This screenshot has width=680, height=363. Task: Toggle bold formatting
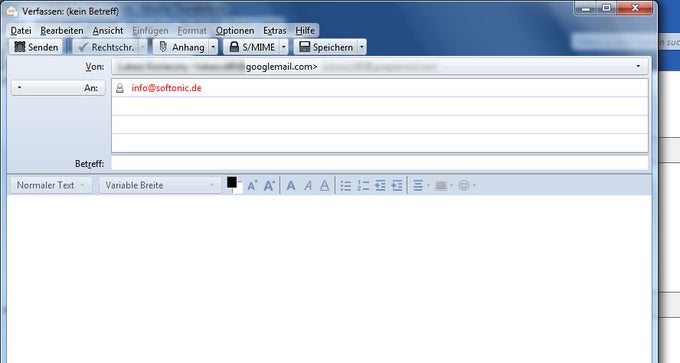point(291,186)
